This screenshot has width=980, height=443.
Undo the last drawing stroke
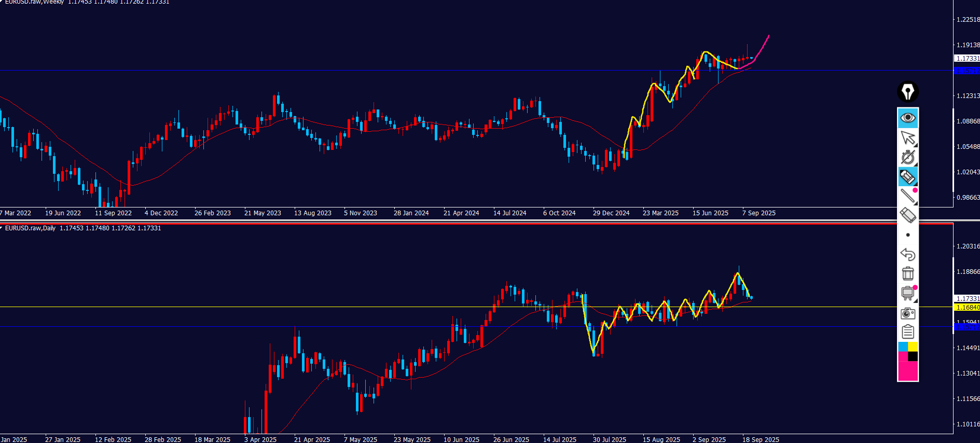pyautogui.click(x=907, y=254)
